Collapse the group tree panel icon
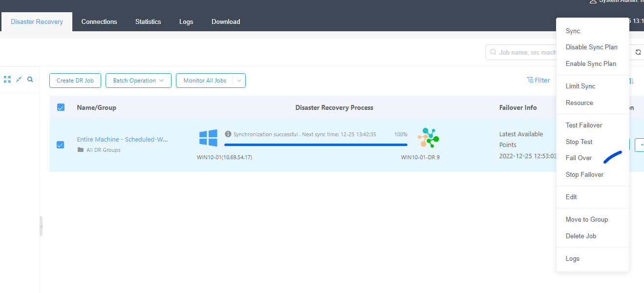Viewport: 644px width, 293px height. coord(19,79)
